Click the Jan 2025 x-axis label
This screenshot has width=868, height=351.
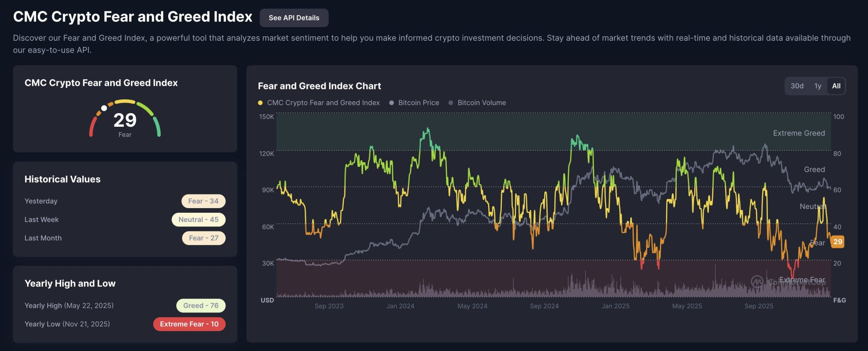point(615,306)
